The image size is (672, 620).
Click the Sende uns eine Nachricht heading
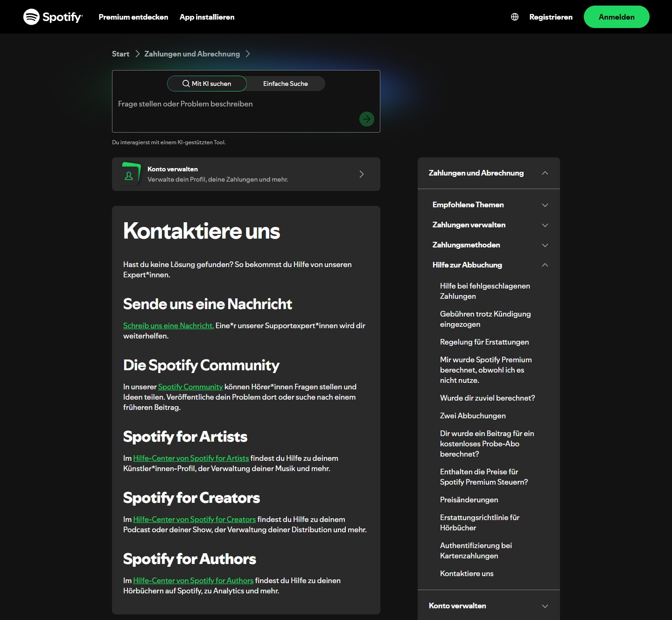[x=208, y=304]
